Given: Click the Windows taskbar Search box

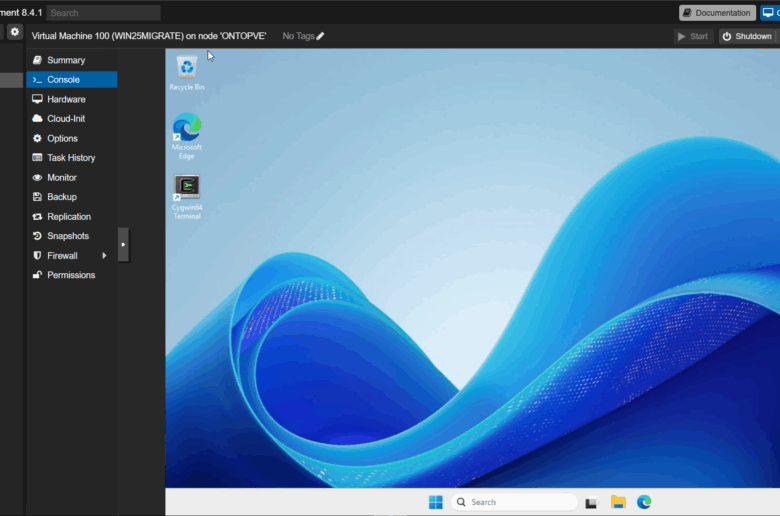Looking at the screenshot, I should (x=514, y=502).
